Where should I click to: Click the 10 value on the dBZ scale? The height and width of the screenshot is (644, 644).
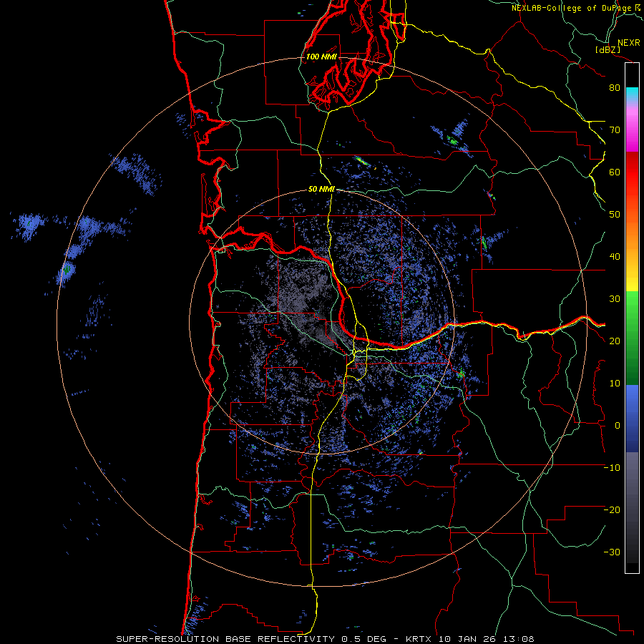[615, 384]
